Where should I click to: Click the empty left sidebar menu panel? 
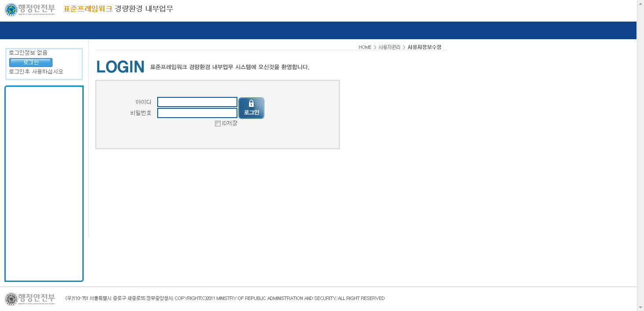44,183
